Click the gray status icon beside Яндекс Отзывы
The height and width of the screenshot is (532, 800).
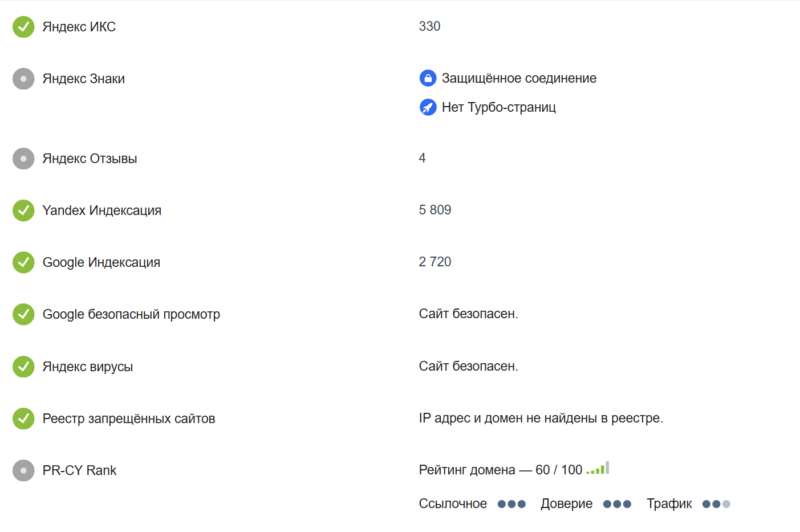[x=23, y=159]
